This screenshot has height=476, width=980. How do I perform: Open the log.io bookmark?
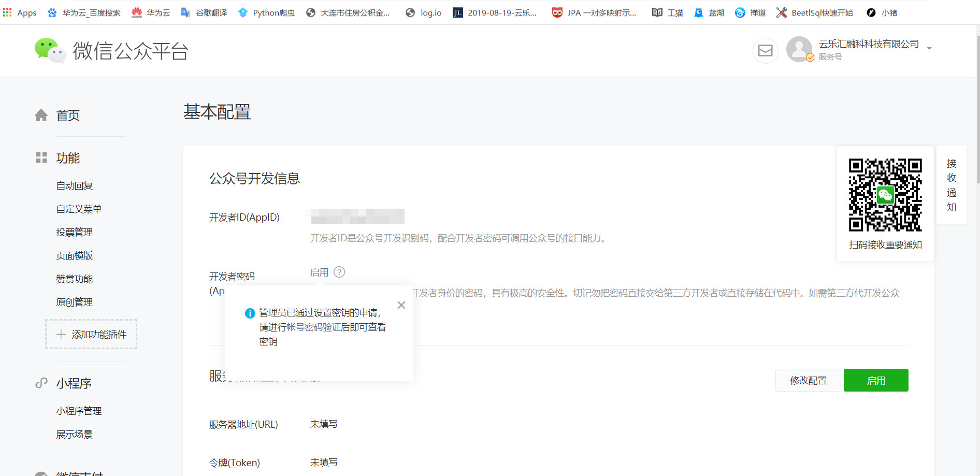point(423,12)
